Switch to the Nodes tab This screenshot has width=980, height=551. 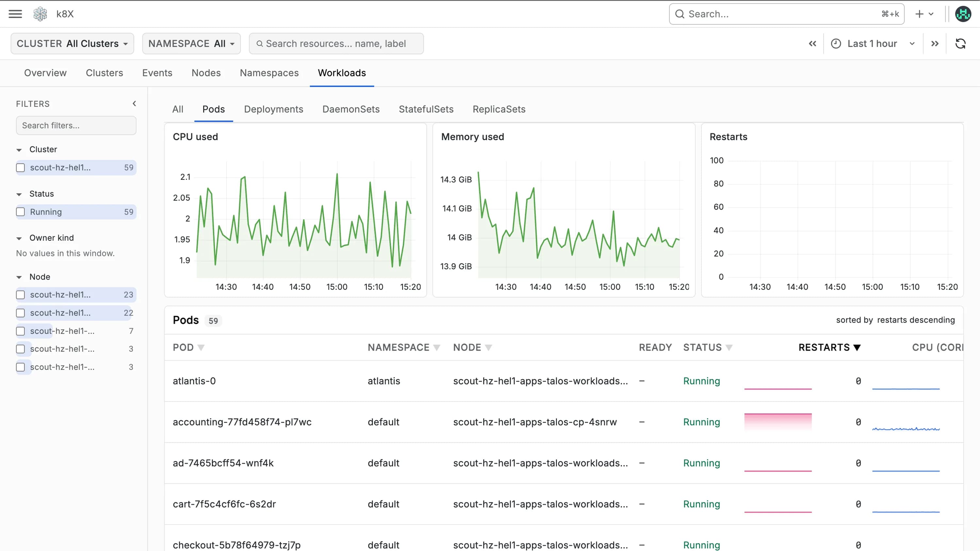pyautogui.click(x=206, y=73)
